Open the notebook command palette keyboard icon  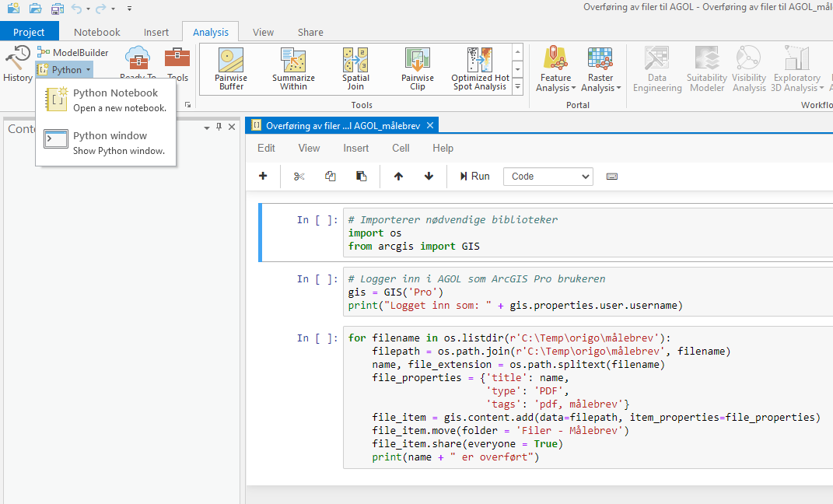(x=612, y=177)
